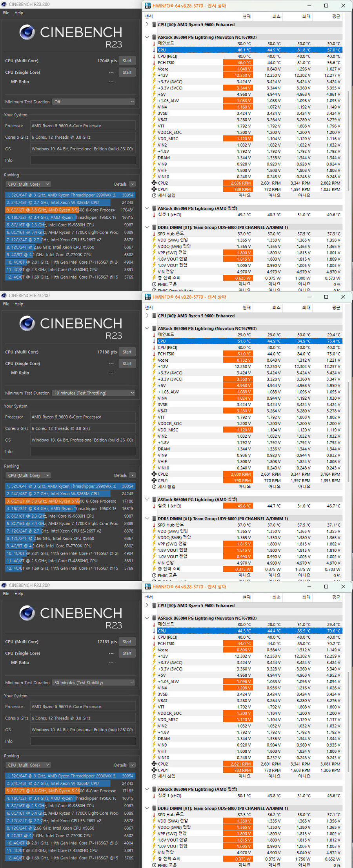
Task: Click thermometer icon on PCH TSI0 row reading 44.0 °C
Action: [x=154, y=643]
